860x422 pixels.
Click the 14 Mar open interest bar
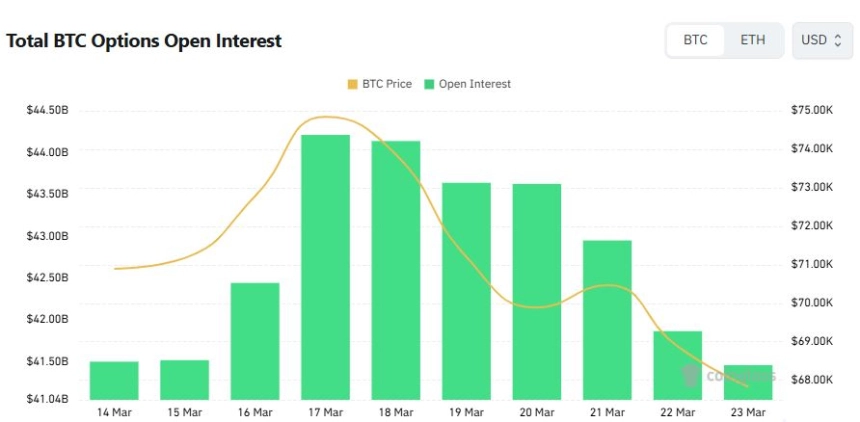(114, 380)
